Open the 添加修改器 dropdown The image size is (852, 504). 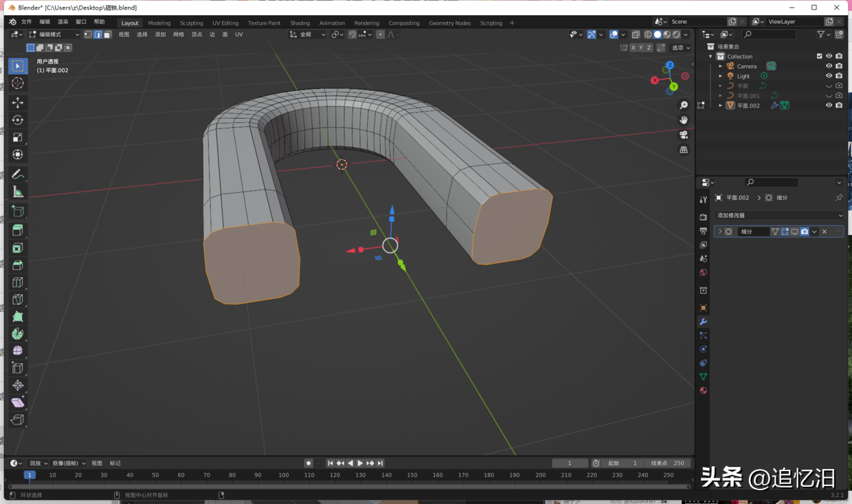pyautogui.click(x=778, y=215)
